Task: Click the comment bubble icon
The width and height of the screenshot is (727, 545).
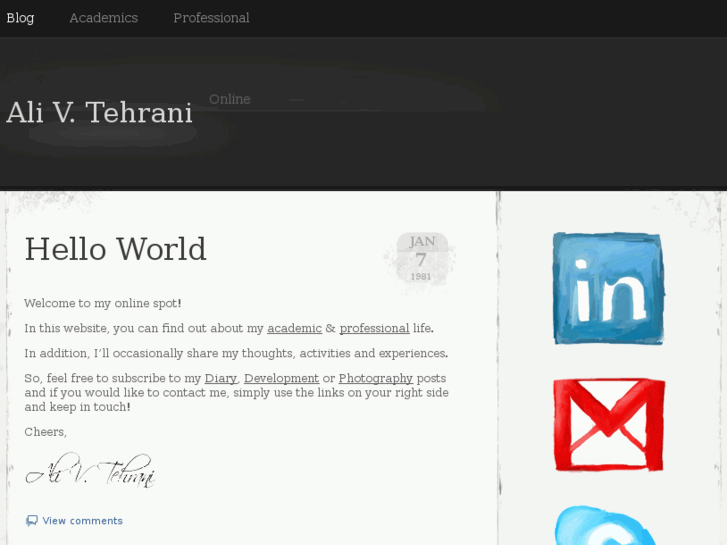Action: [32, 520]
